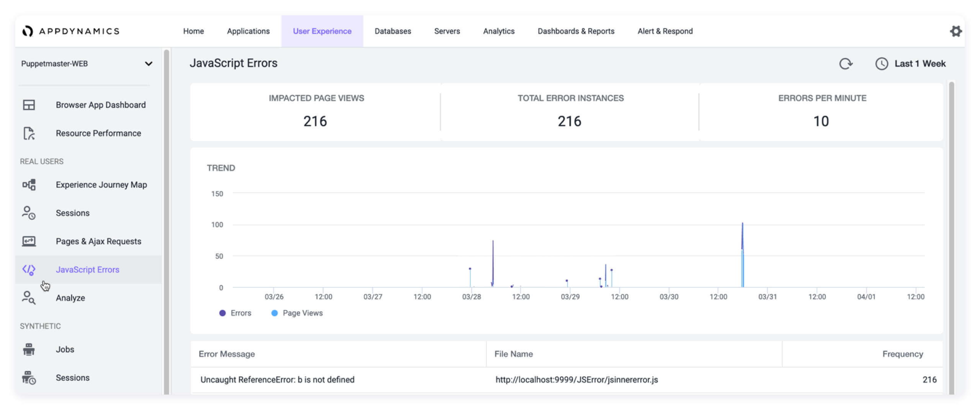Switch to the Databases tab

point(392,31)
